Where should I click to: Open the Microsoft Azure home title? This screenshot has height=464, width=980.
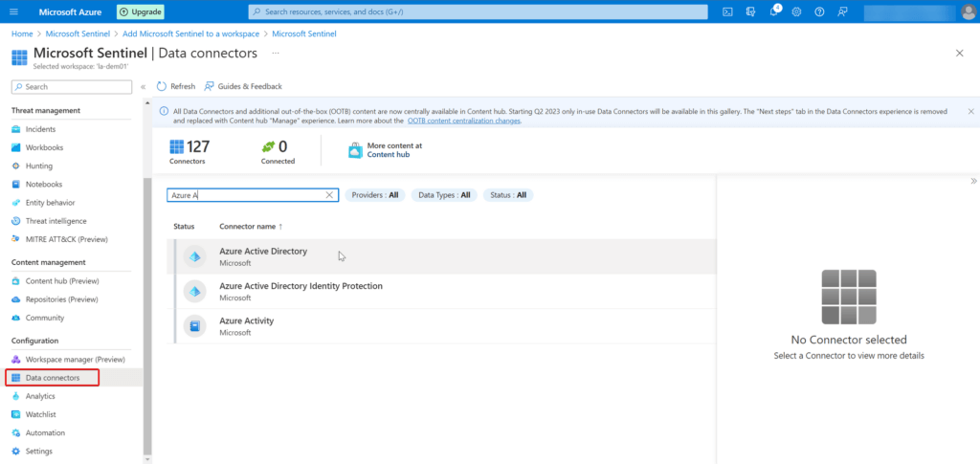pyautogui.click(x=71, y=11)
